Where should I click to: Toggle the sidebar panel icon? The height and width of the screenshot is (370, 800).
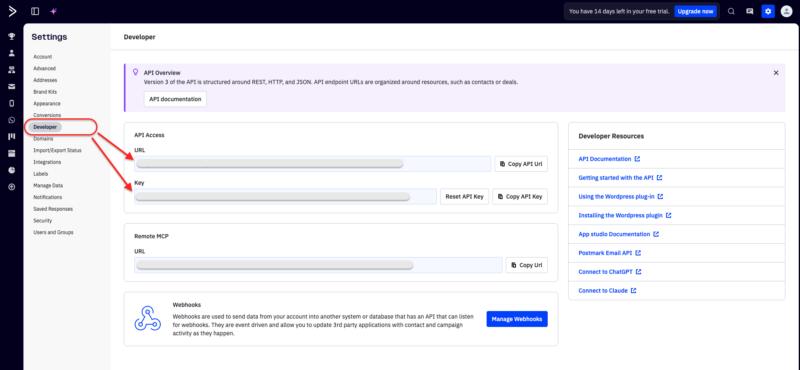click(35, 11)
